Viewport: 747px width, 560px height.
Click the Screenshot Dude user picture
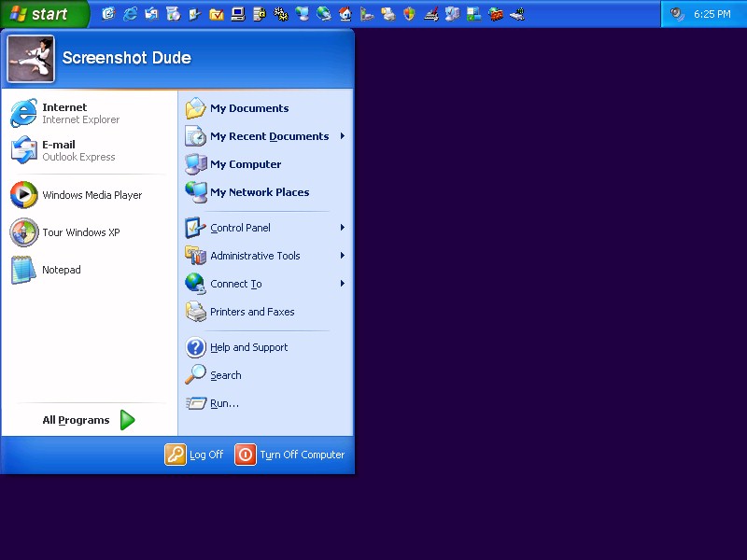click(31, 59)
